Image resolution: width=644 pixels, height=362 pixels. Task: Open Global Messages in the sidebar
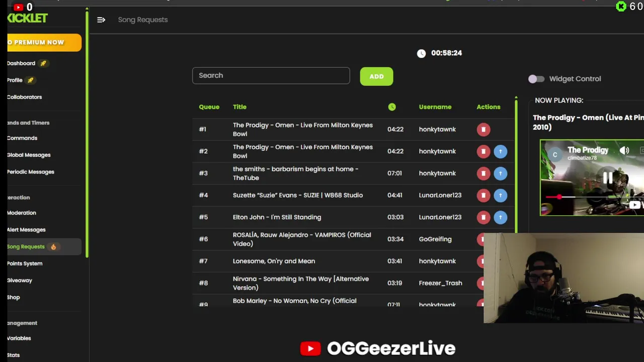[x=29, y=155]
